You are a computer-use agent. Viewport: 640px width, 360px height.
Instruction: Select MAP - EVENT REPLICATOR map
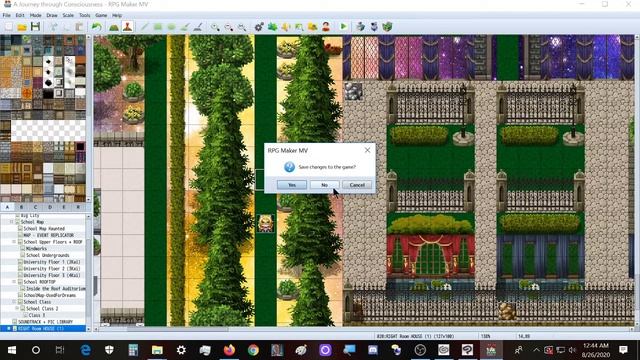[49, 236]
